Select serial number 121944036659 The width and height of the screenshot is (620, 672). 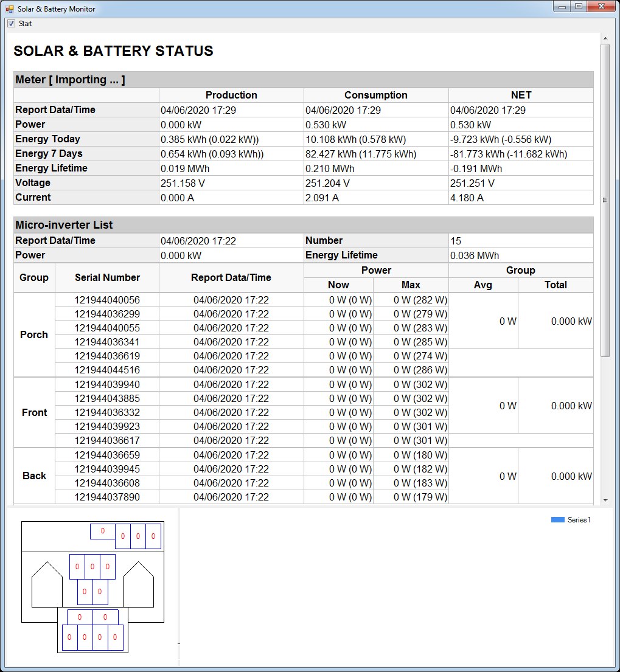[107, 455]
